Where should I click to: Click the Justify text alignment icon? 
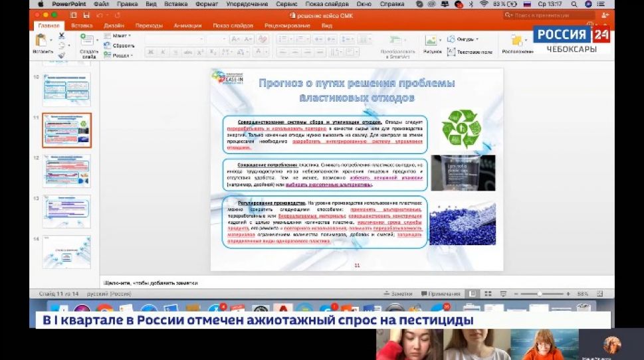pos(320,52)
